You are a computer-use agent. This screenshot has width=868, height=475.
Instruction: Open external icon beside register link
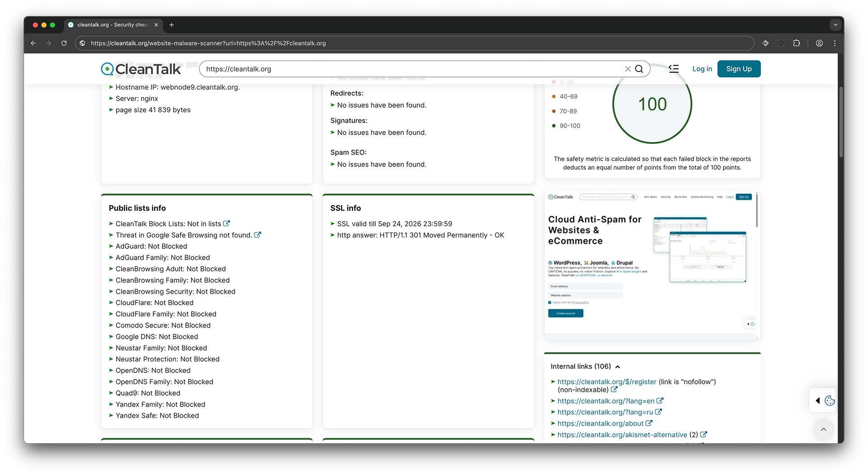[614, 389]
